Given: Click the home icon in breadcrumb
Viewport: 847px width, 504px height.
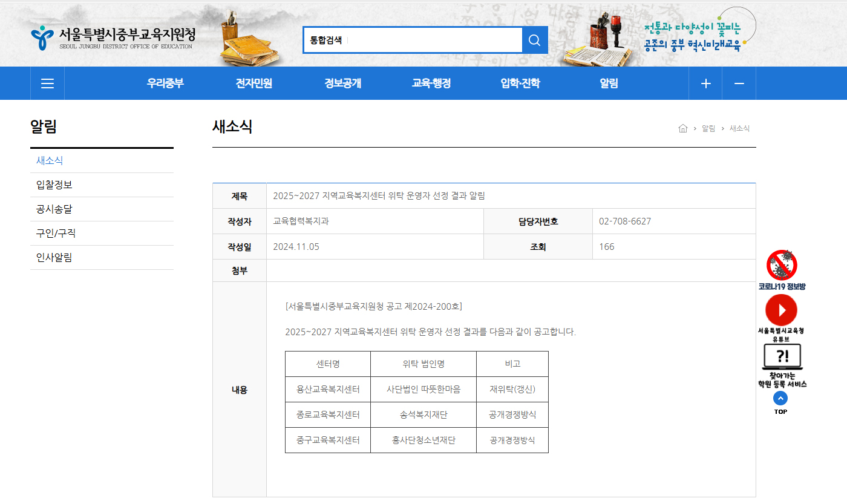Looking at the screenshot, I should point(683,128).
